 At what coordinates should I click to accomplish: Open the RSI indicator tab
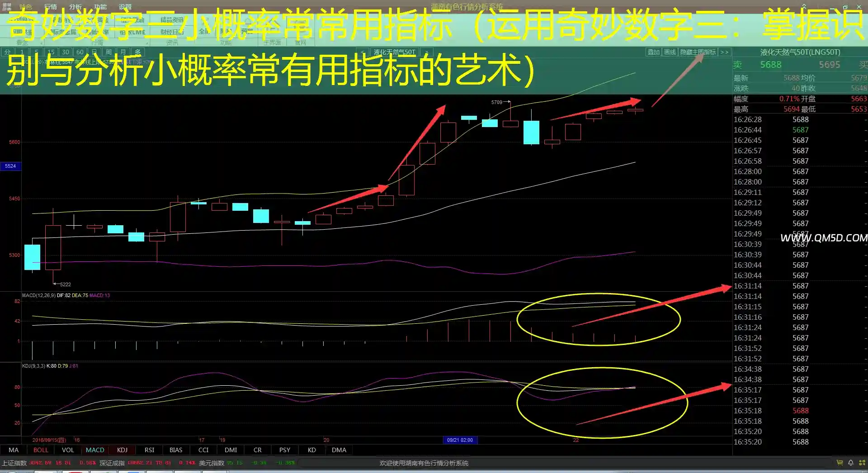[149, 450]
